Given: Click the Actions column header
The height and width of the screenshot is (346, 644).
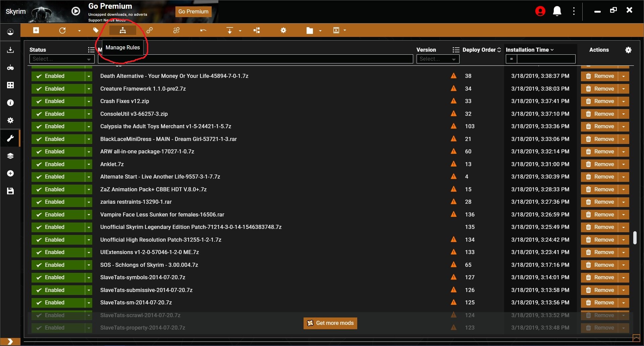Looking at the screenshot, I should tap(599, 50).
